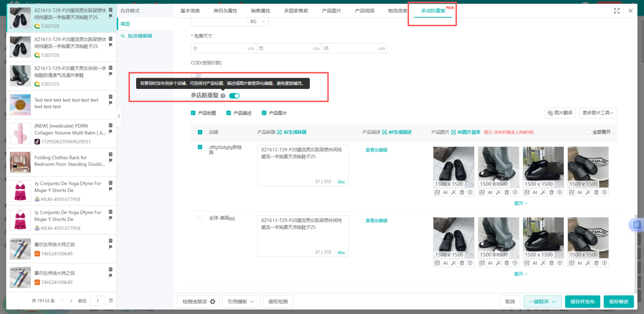The image size is (644, 314).
Task: Click Abc icon in dffgfddgfg title box
Action: [x=341, y=182]
